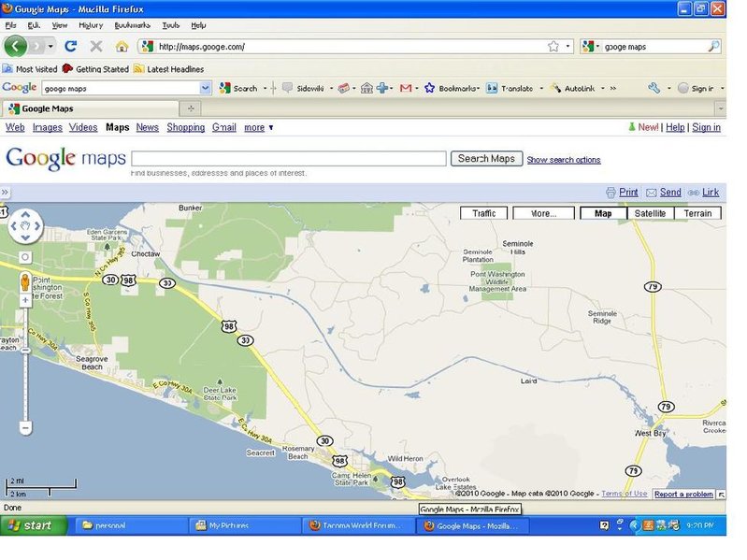The image size is (747, 560).
Task: Switch to Terrain view
Action: pyautogui.click(x=698, y=213)
